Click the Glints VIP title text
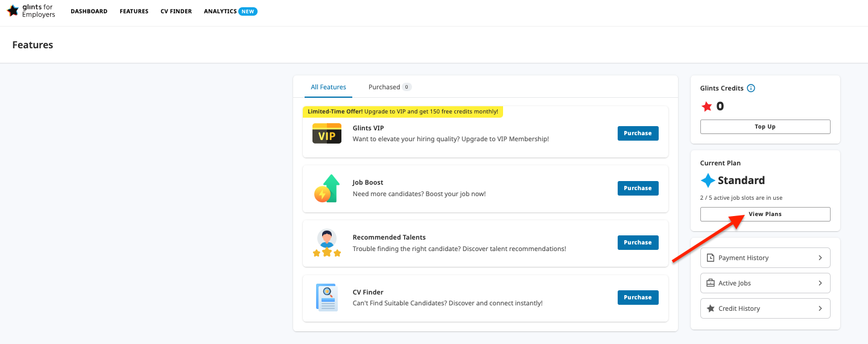The image size is (868, 344). click(368, 128)
